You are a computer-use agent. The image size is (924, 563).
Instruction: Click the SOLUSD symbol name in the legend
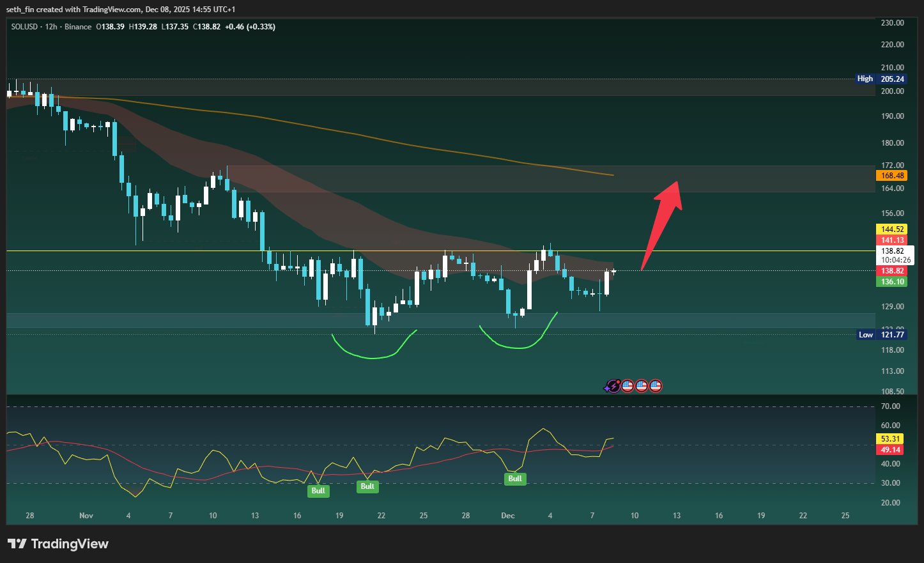pos(26,27)
